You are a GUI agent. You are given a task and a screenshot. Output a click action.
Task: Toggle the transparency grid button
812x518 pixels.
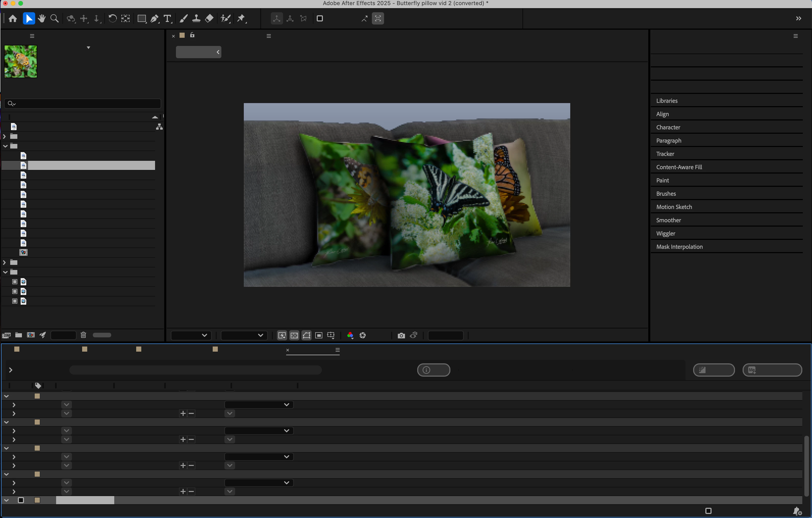294,336
